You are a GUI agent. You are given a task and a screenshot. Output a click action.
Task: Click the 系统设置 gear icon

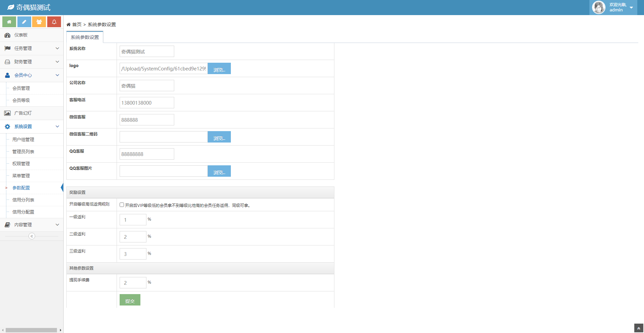coord(7,126)
